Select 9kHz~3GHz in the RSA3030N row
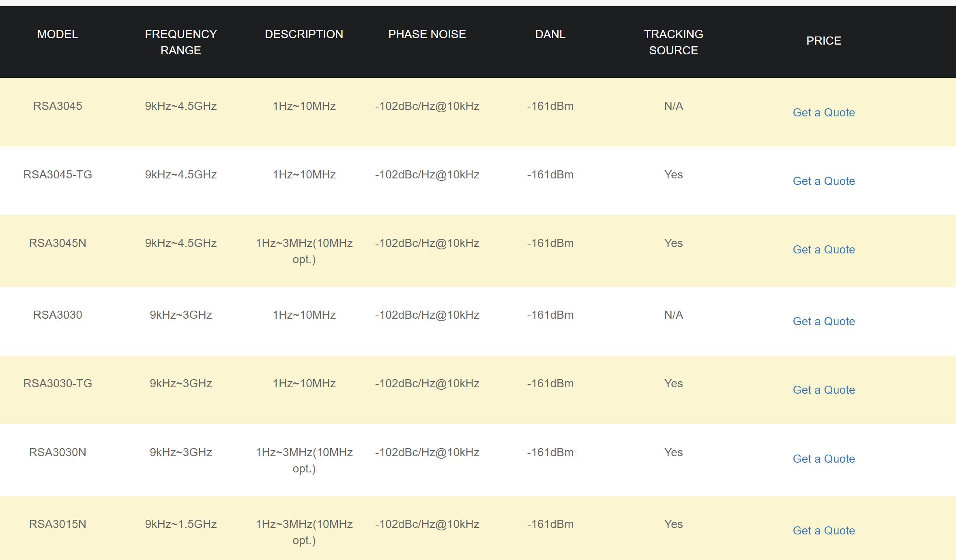This screenshot has width=956, height=560. [x=181, y=452]
